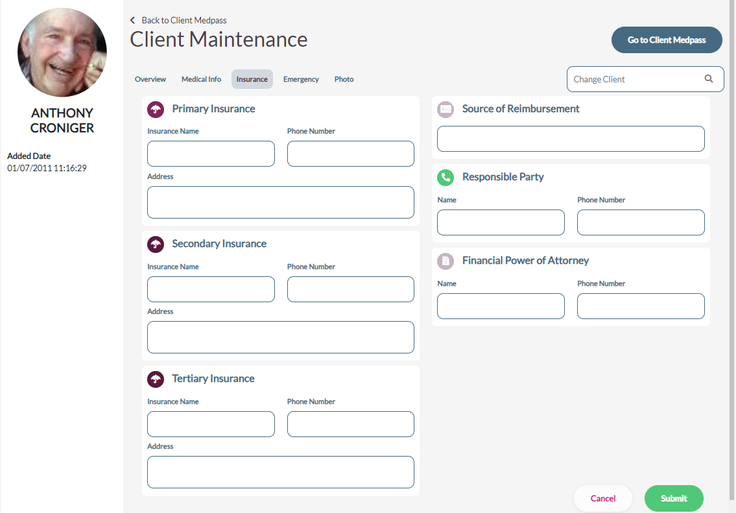Submit the insurance form

pos(674,498)
